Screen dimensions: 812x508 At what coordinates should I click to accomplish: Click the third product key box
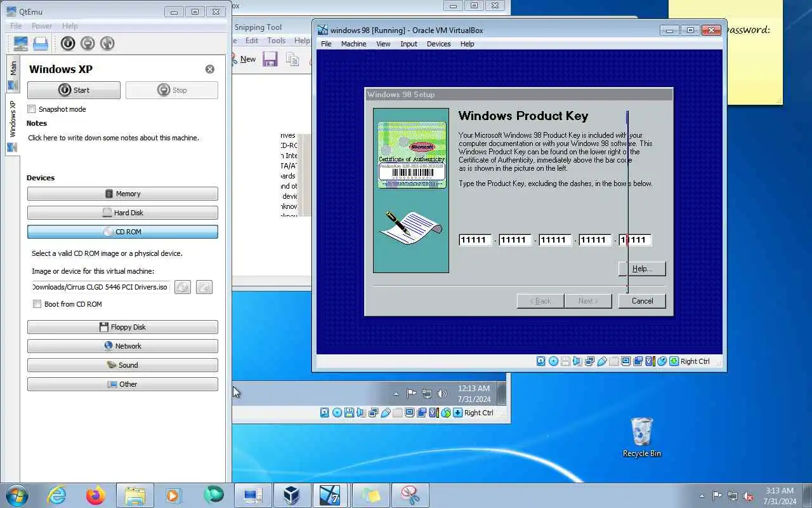point(554,240)
